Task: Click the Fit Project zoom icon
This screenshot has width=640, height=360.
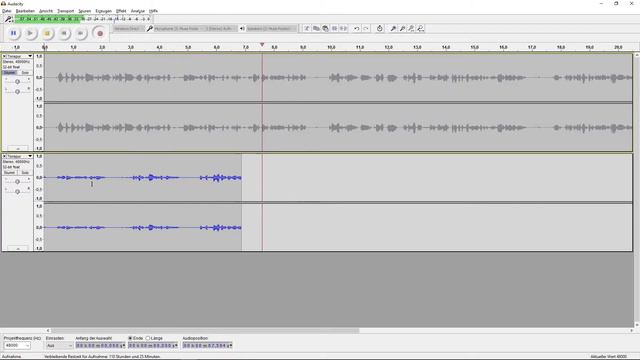Action: (x=420, y=29)
